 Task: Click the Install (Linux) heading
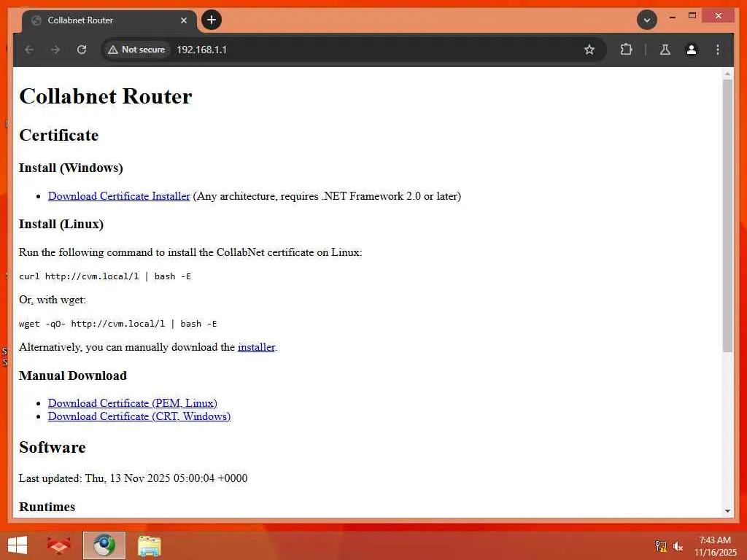[x=61, y=224]
